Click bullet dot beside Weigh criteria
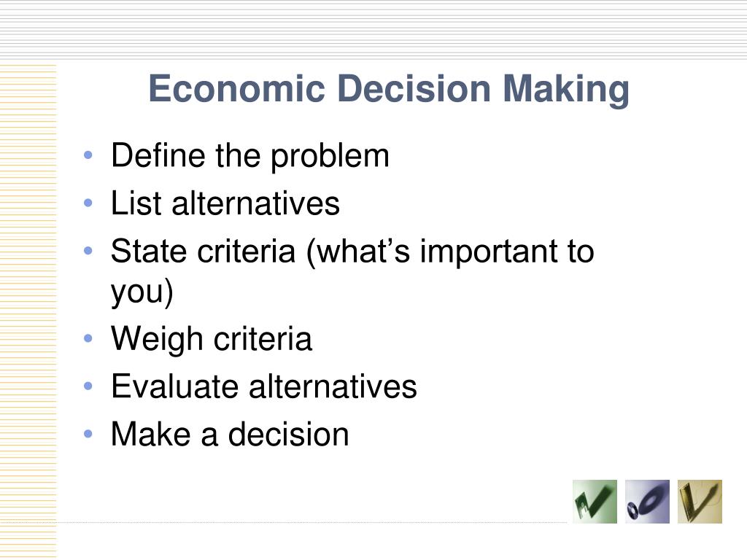Viewport: 747px width, 560px height. (88, 338)
